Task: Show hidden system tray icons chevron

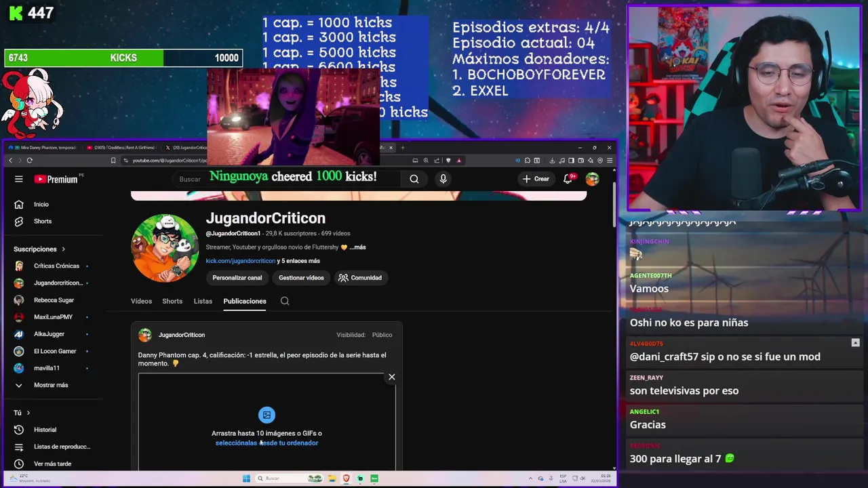Action: coord(530,479)
